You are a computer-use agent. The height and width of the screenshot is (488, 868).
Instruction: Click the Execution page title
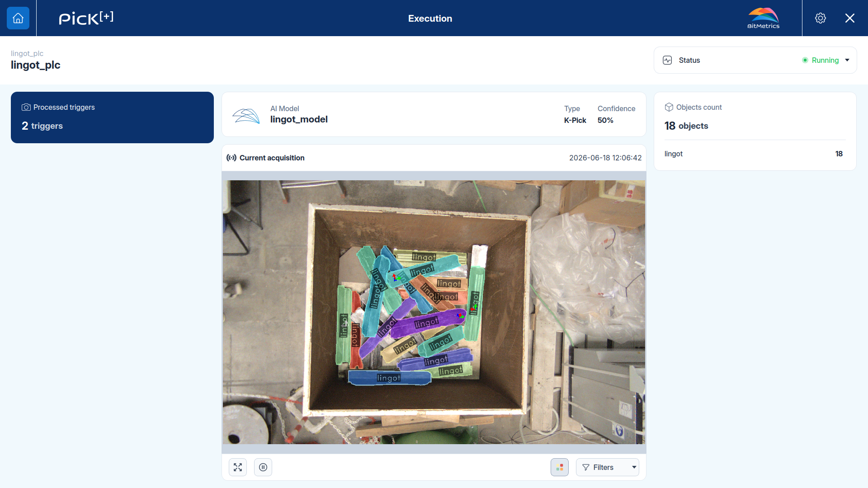[430, 19]
